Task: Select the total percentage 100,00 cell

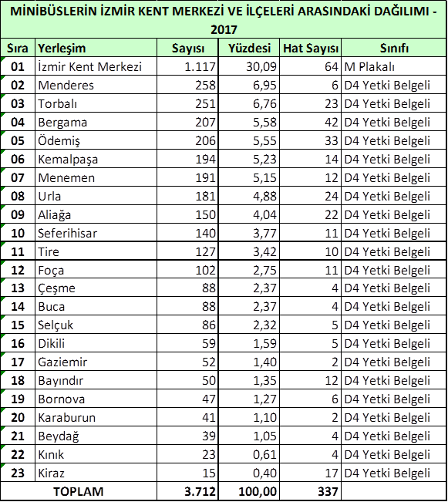Action: (249, 491)
